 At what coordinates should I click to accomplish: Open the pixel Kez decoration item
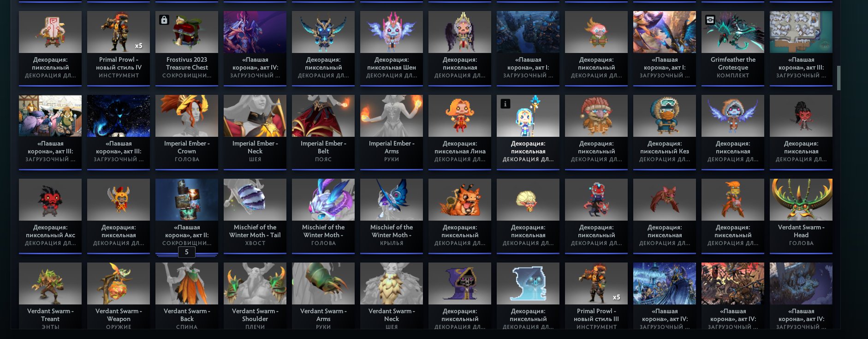click(x=665, y=132)
